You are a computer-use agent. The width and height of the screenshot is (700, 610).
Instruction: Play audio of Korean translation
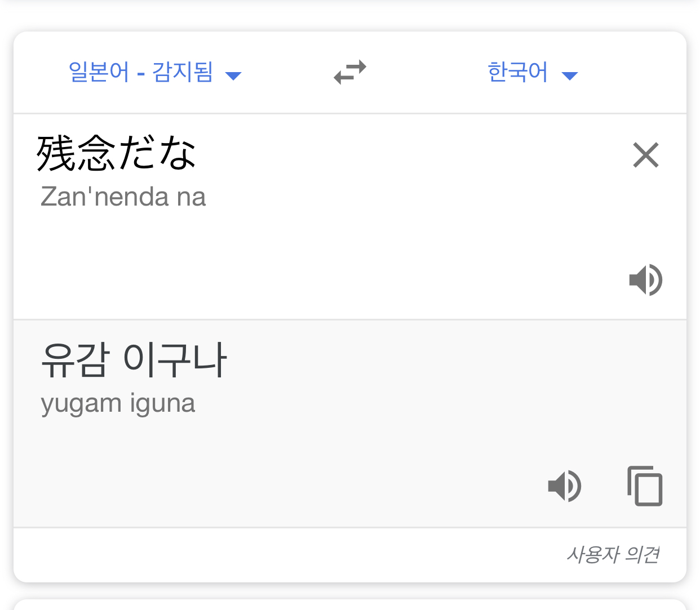click(x=565, y=486)
